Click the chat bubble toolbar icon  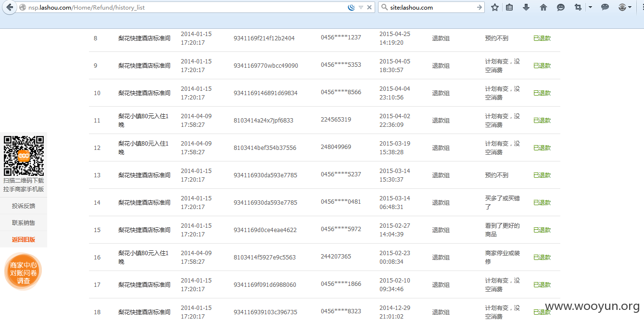tap(605, 7)
